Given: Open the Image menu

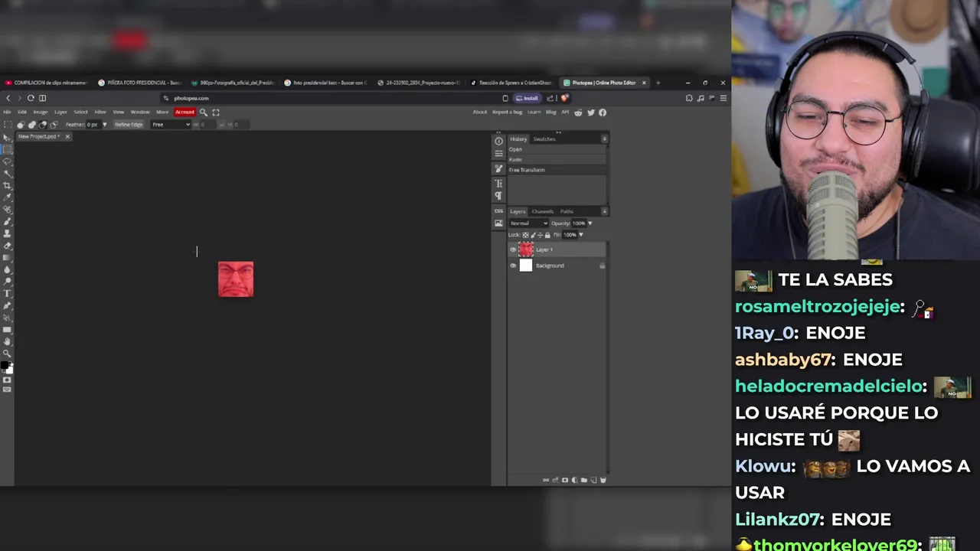Looking at the screenshot, I should 40,112.
